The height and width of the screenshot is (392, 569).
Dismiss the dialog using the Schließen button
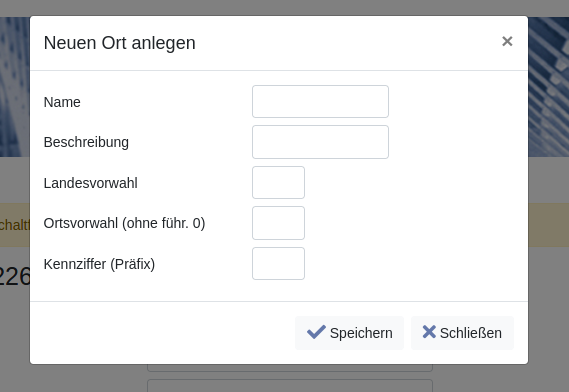coord(462,333)
